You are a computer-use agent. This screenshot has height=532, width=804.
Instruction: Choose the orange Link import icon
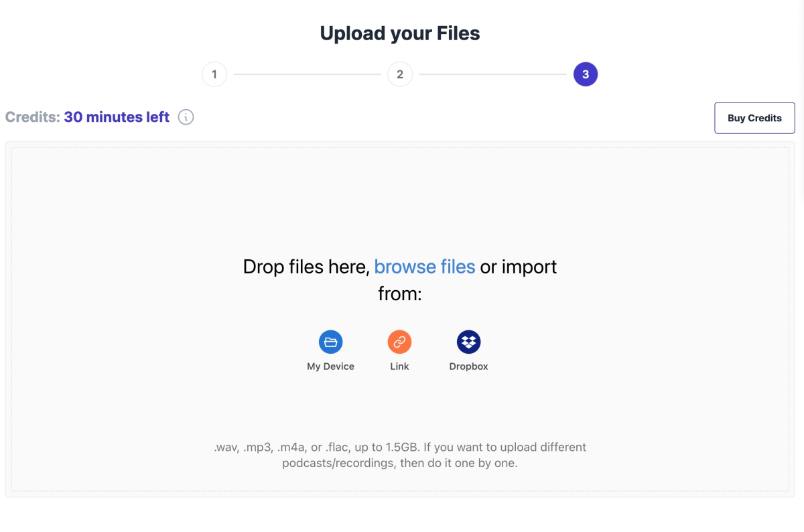[399, 342]
